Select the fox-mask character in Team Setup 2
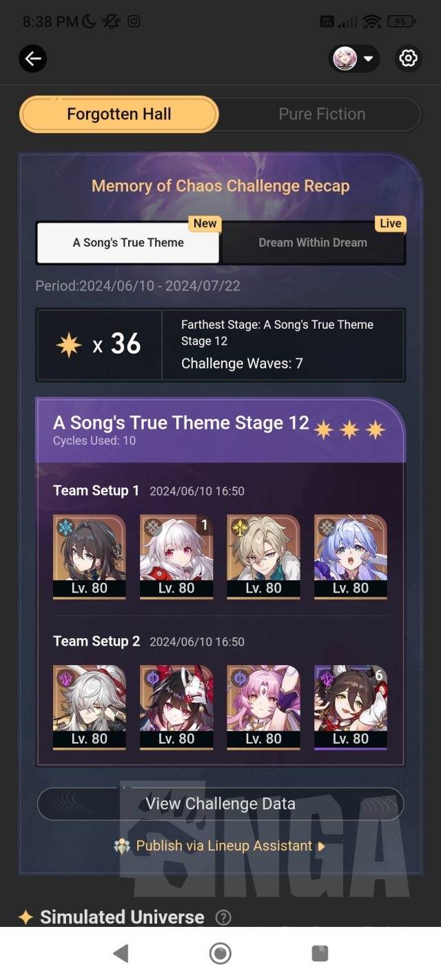This screenshot has width=441, height=980. (176, 707)
